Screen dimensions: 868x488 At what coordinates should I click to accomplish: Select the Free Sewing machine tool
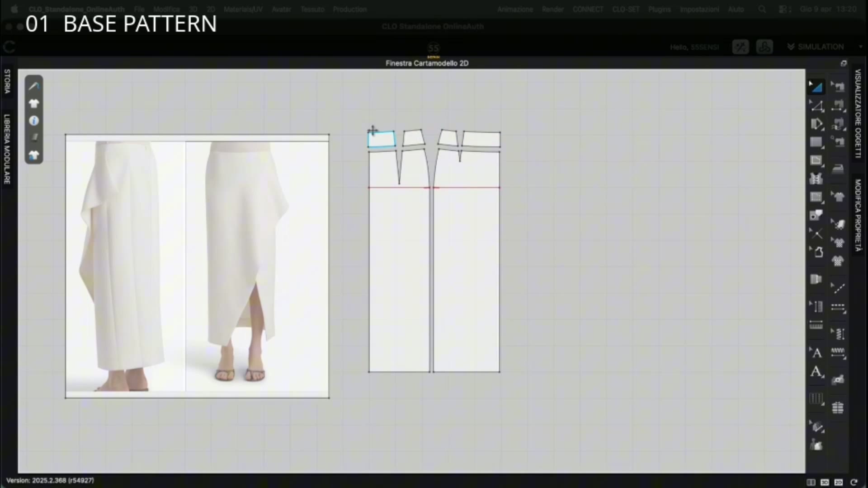[x=838, y=123]
